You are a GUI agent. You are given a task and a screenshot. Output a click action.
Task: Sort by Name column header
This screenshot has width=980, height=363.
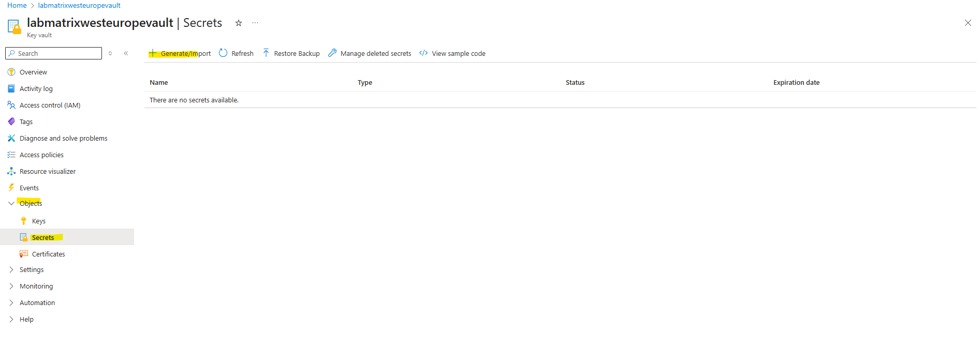click(158, 82)
